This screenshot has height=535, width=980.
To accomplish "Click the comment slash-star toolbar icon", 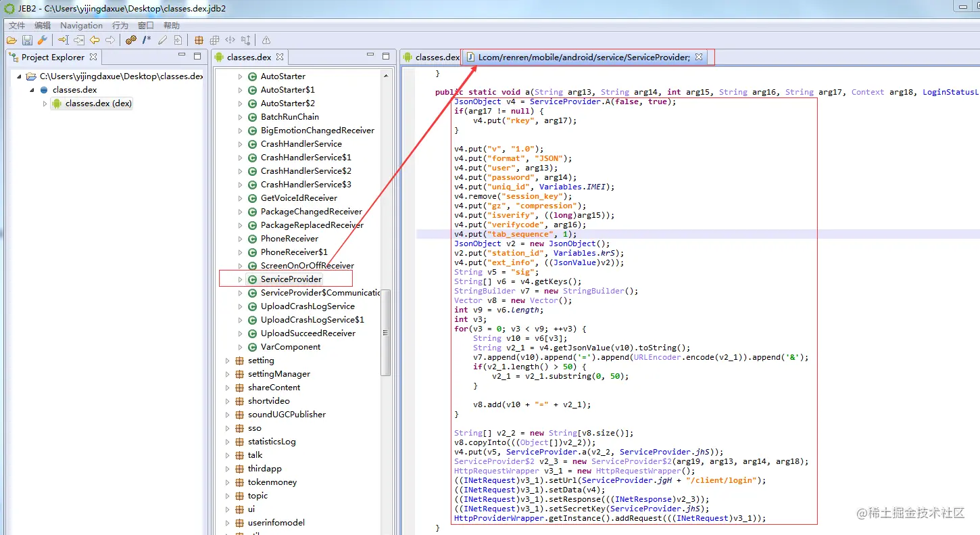I will click(x=147, y=41).
